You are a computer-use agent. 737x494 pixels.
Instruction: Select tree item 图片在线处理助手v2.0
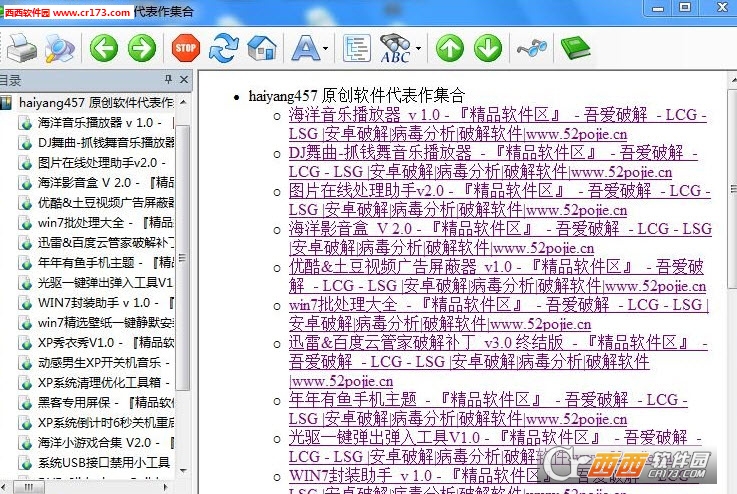102,163
